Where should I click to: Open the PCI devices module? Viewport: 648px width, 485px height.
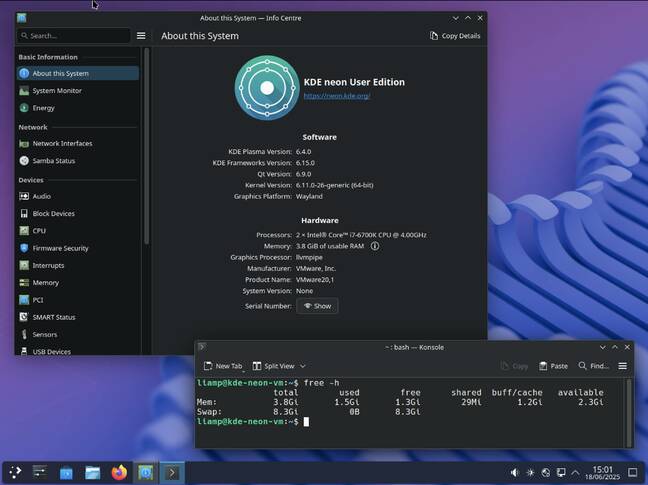(x=78, y=300)
